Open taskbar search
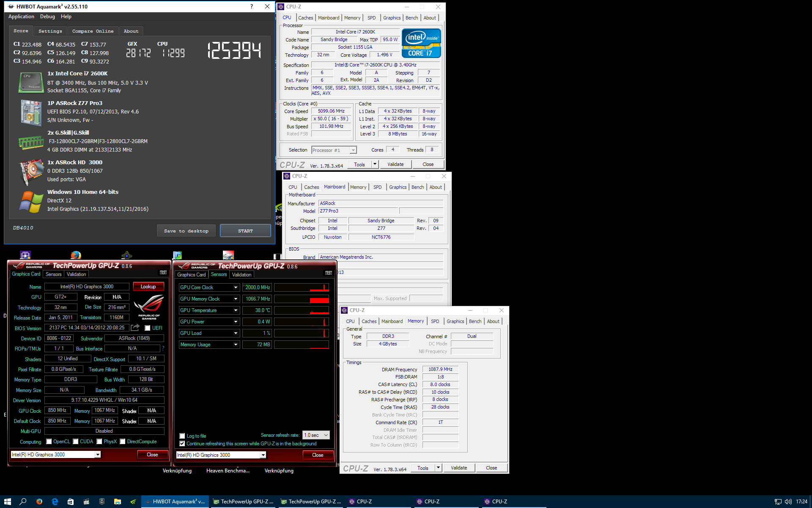Viewport: 812px width, 508px height. click(23, 502)
